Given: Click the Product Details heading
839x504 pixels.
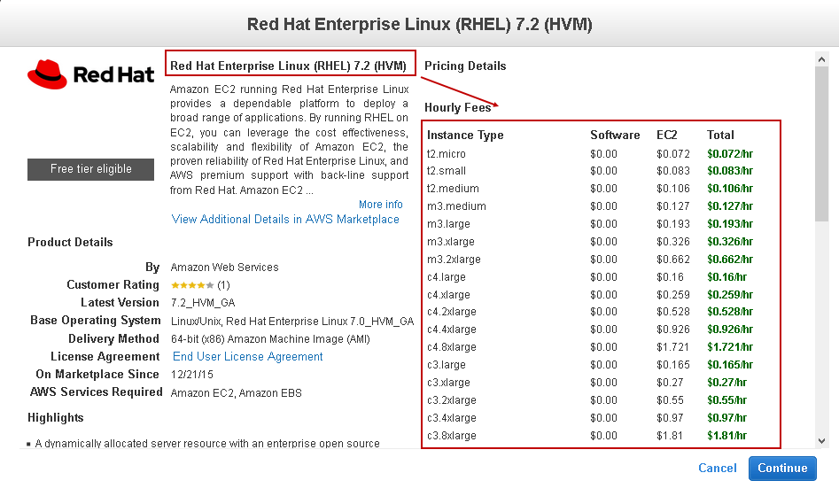Looking at the screenshot, I should [x=70, y=243].
